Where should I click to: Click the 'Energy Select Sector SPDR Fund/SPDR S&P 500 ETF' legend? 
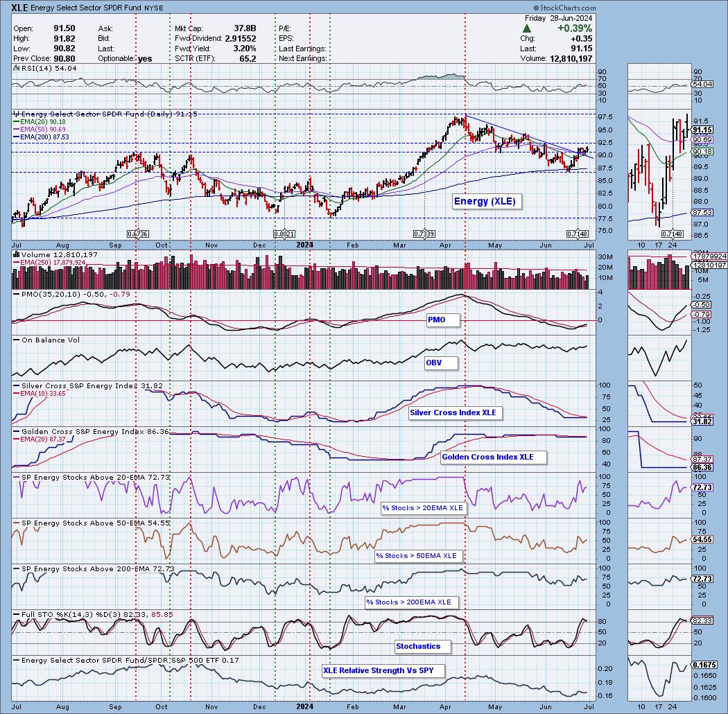(125, 660)
